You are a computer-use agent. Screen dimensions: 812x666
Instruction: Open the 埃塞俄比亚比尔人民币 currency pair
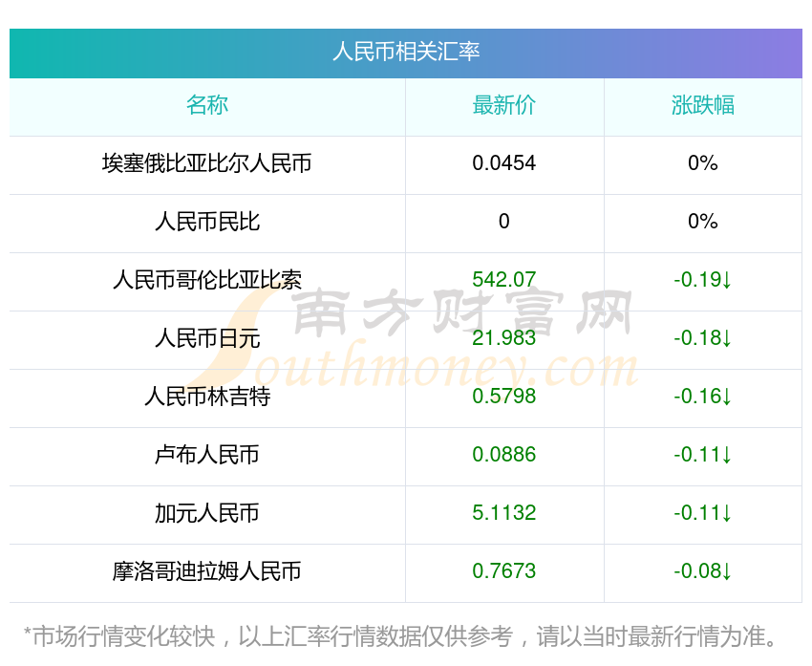pos(207,163)
